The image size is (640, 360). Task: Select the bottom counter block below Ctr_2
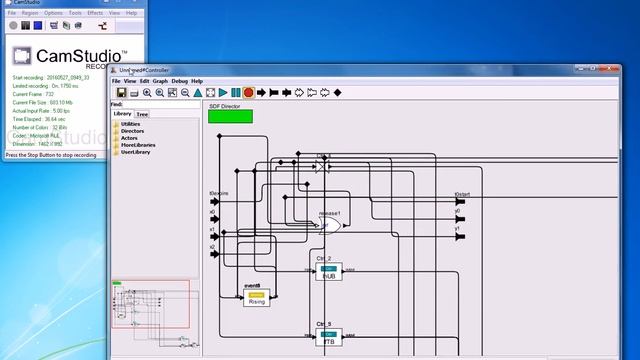pyautogui.click(x=329, y=337)
